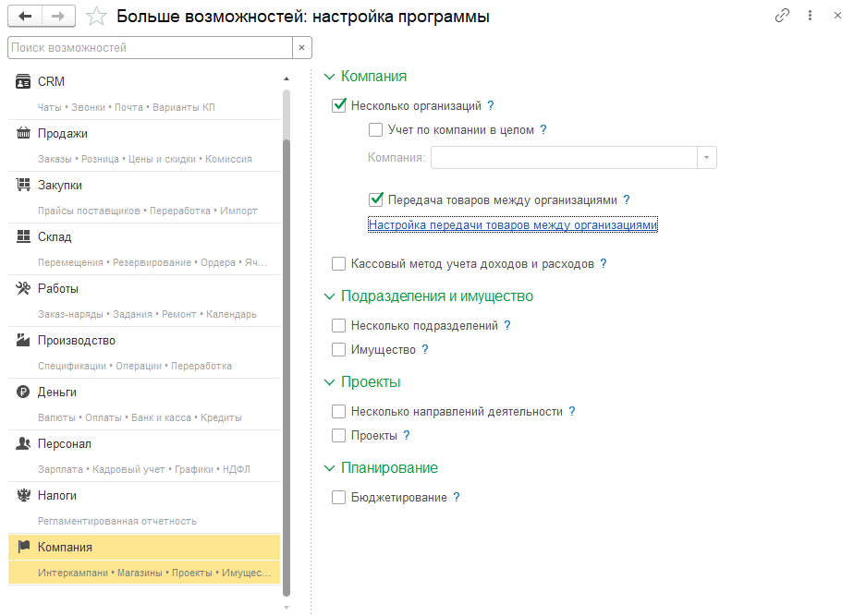Toggle the Несколько подразделений checkbox
The image size is (854, 616).
(339, 326)
